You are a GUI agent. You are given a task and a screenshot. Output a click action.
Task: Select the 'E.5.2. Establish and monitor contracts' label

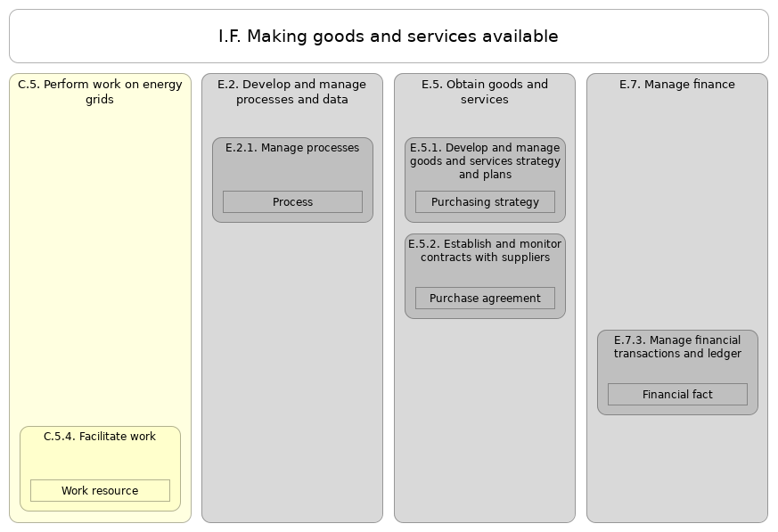click(485, 250)
